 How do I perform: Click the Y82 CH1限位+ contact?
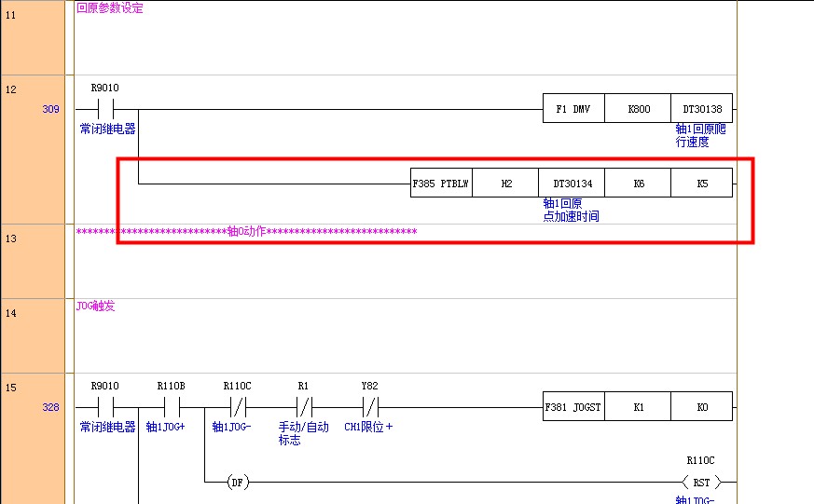click(370, 407)
